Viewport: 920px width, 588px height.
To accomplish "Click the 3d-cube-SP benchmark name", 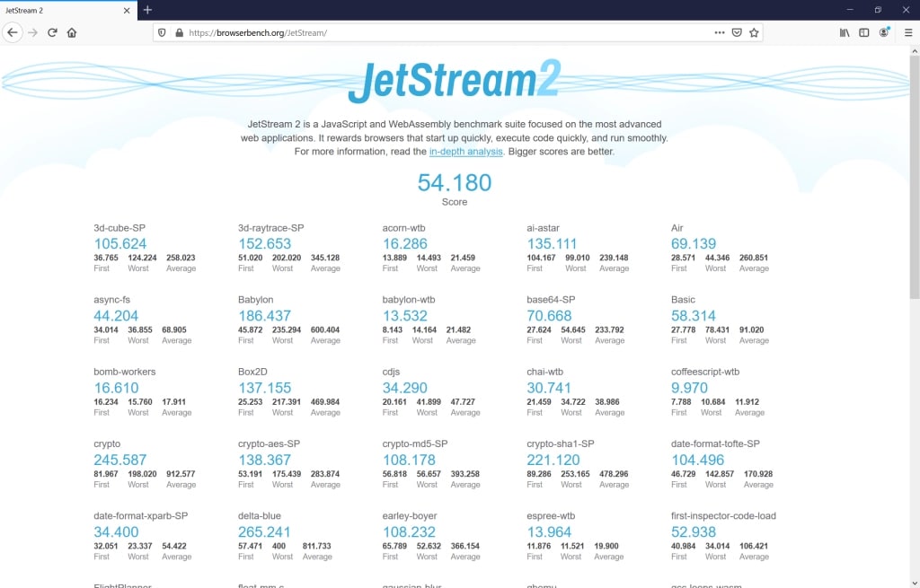I will pos(119,228).
